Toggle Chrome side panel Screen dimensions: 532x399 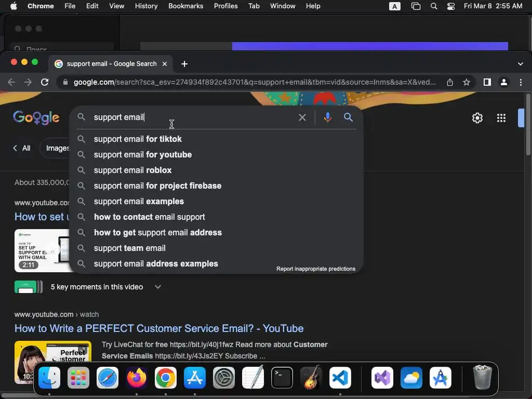coord(487,82)
